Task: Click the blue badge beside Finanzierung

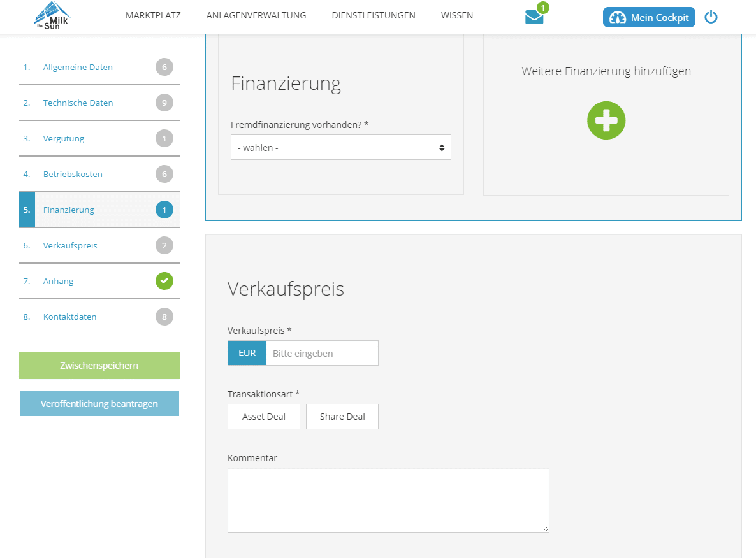Action: tap(164, 210)
